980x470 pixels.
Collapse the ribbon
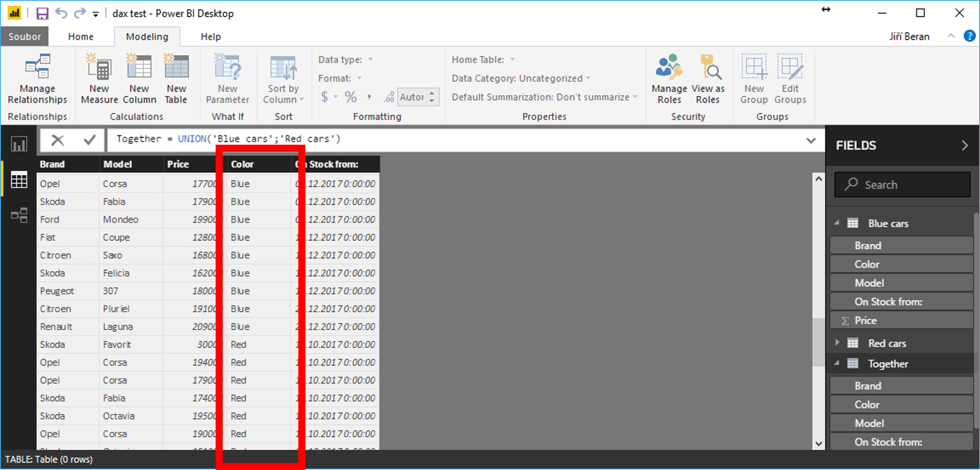[x=951, y=36]
